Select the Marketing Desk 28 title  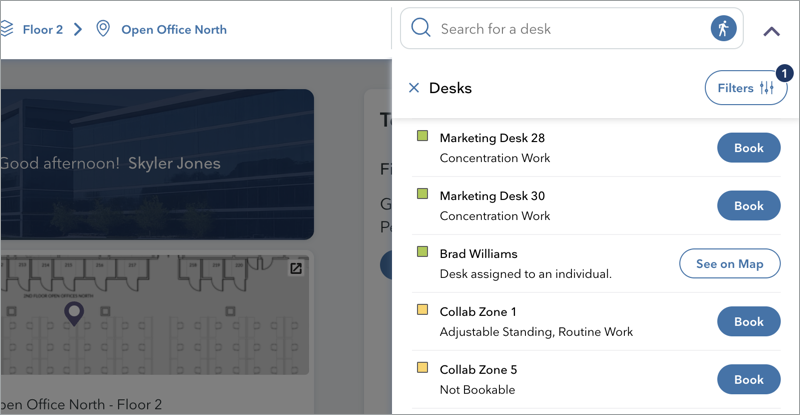[492, 138]
